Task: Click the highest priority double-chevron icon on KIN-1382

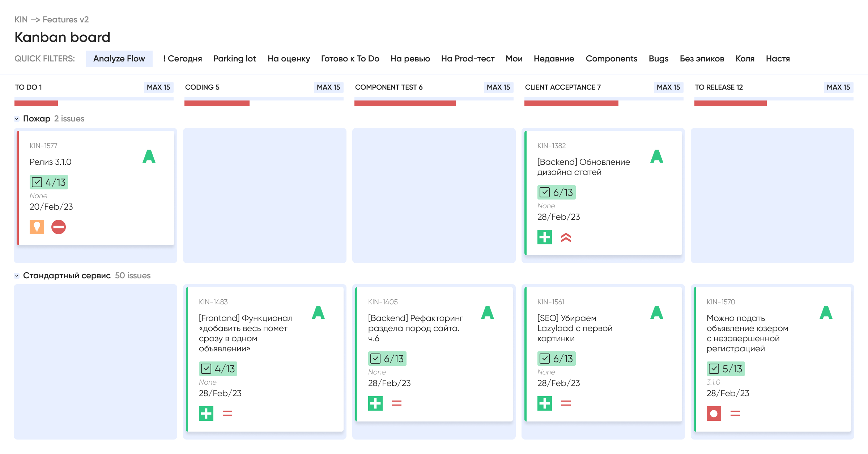Action: click(x=566, y=237)
